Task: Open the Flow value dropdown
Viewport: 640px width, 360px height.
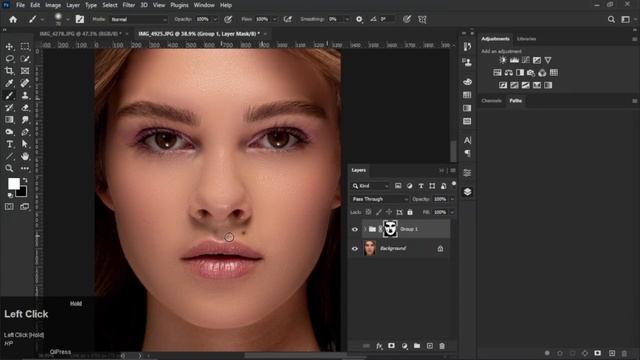Action: click(x=275, y=19)
